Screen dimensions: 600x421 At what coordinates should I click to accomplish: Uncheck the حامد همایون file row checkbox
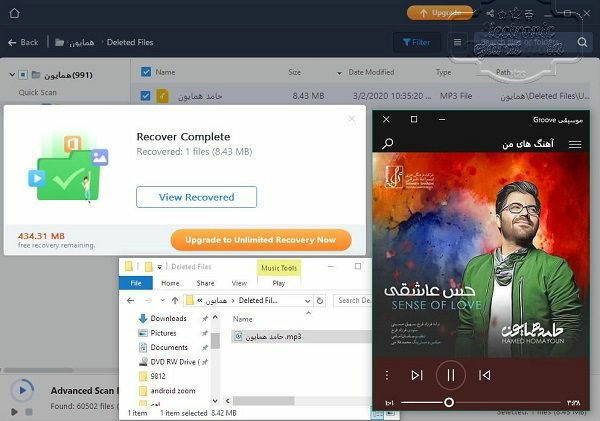(145, 96)
